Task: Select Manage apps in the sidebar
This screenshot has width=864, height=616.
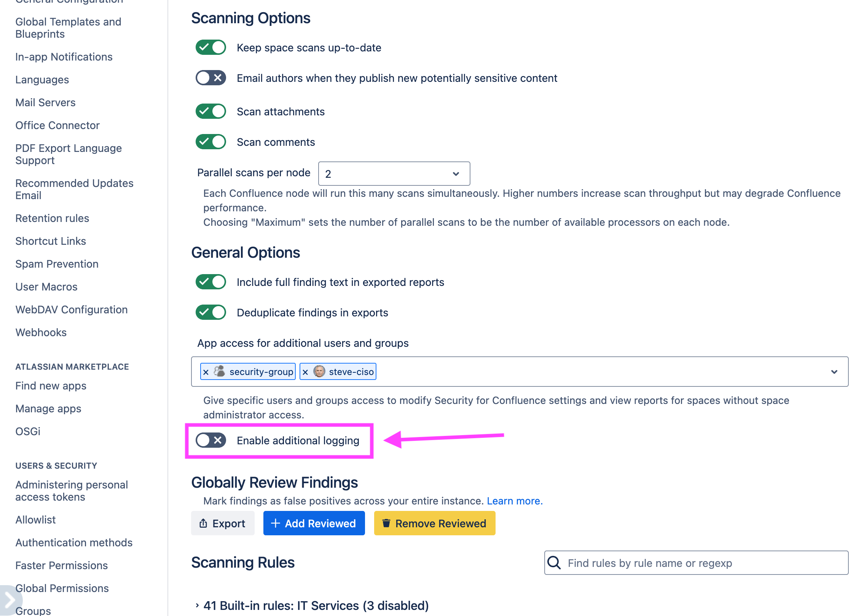Action: [x=48, y=409]
